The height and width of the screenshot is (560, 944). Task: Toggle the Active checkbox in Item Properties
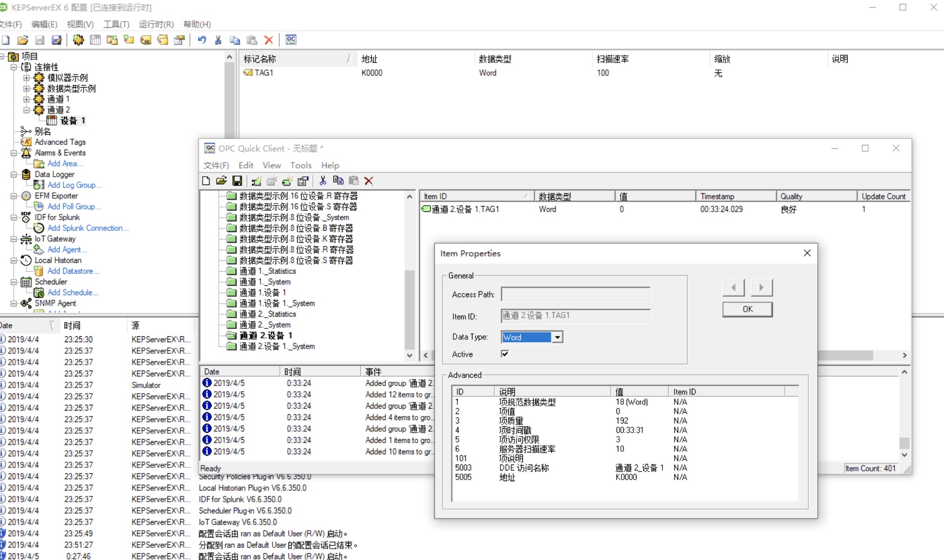505,353
